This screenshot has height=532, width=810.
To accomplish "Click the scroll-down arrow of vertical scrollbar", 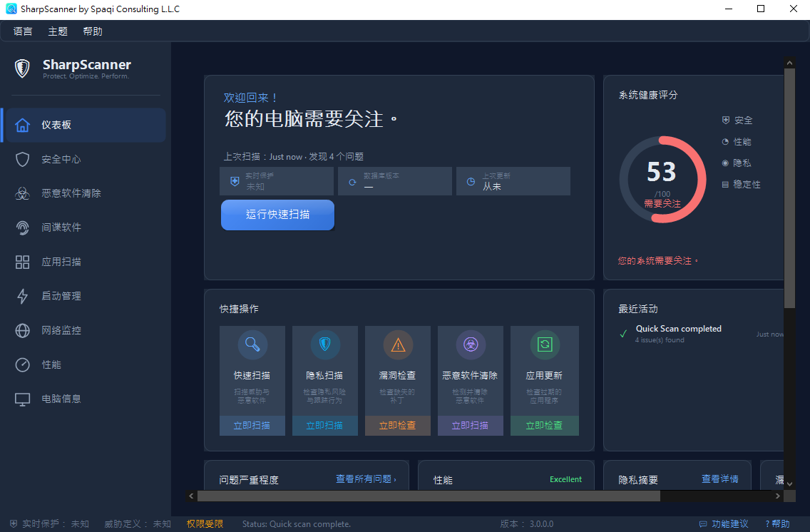I will pyautogui.click(x=789, y=484).
